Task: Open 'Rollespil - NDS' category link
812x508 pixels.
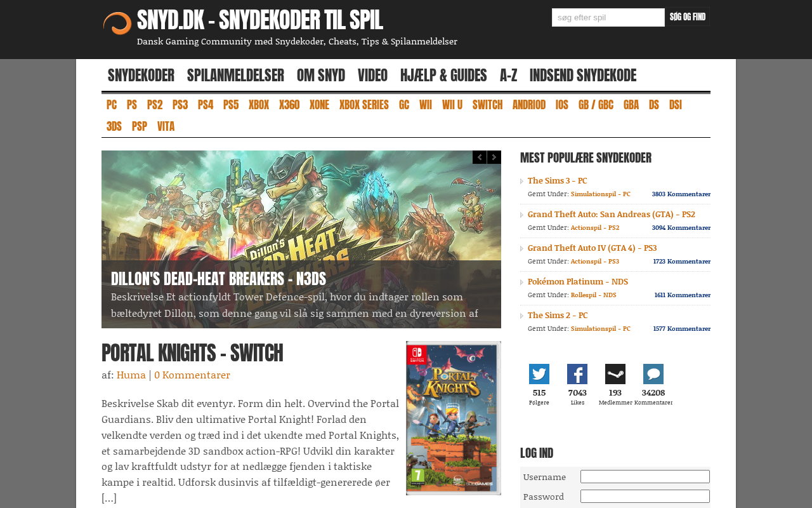Action: pos(594,295)
